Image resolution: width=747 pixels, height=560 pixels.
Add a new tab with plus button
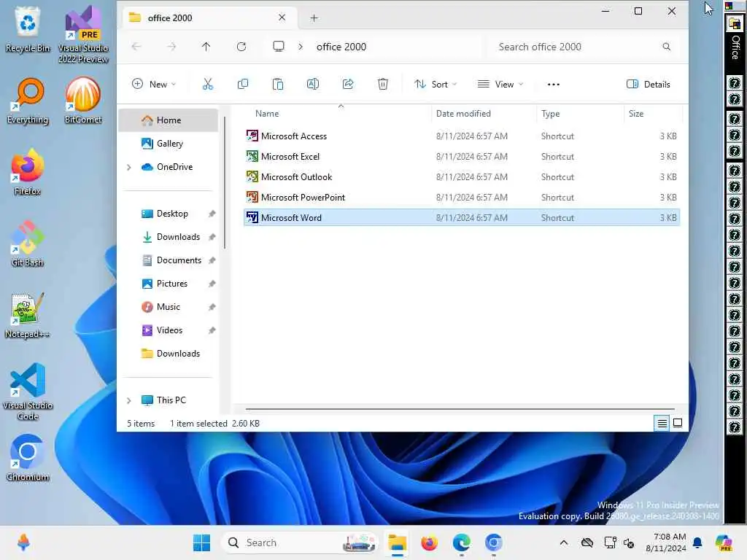coord(314,18)
